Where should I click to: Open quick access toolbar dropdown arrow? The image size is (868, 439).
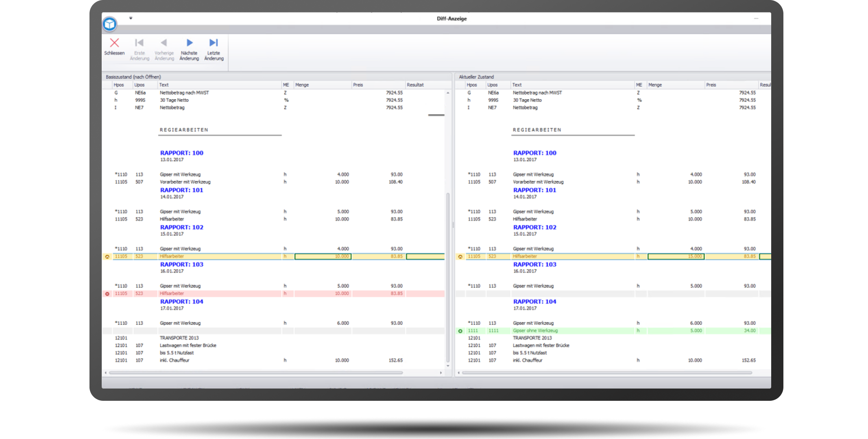pos(131,18)
